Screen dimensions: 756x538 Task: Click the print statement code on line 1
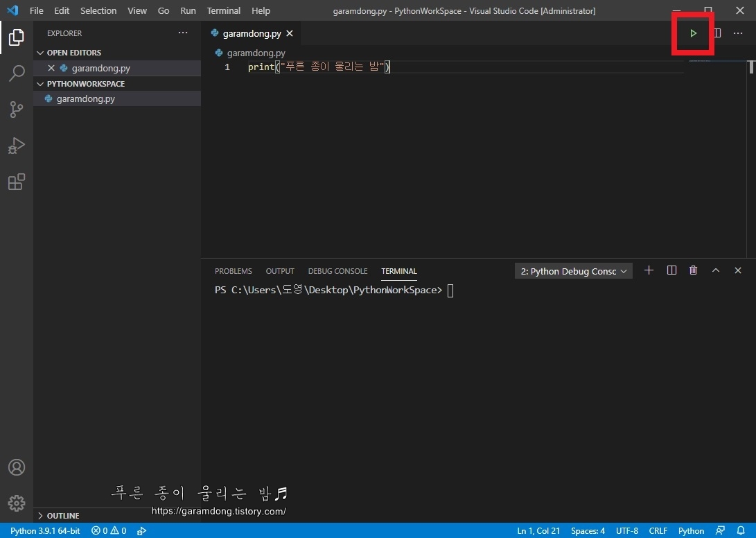(319, 67)
